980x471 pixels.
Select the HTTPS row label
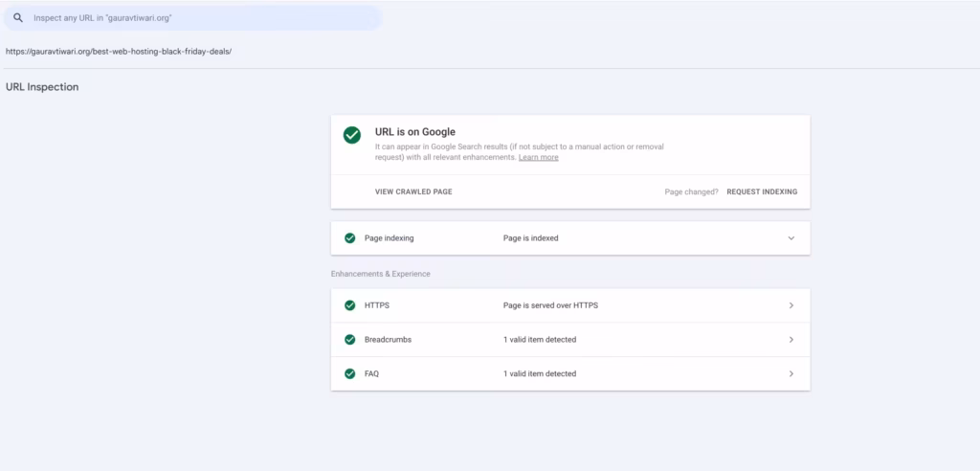pos(377,305)
